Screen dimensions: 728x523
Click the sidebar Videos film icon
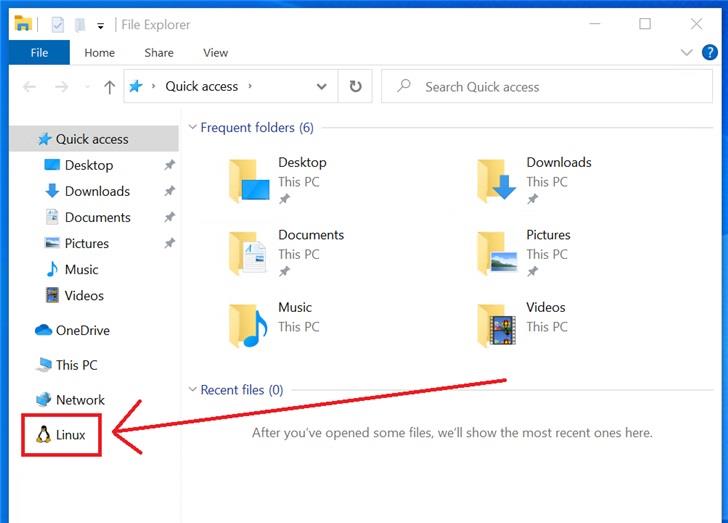(x=52, y=295)
